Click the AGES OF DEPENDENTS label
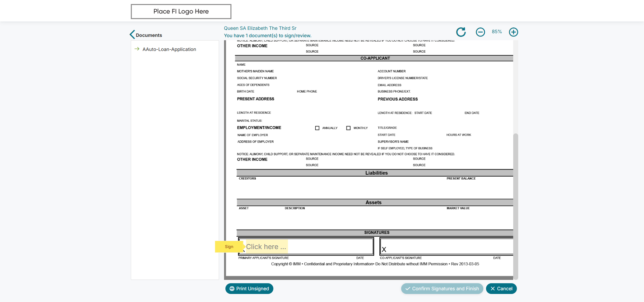 tap(253, 85)
